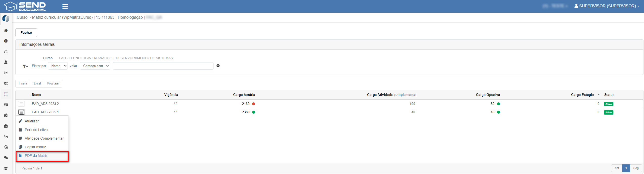Expand the SUPERVISOR user menu
The image size is (644, 174).
click(607, 6)
